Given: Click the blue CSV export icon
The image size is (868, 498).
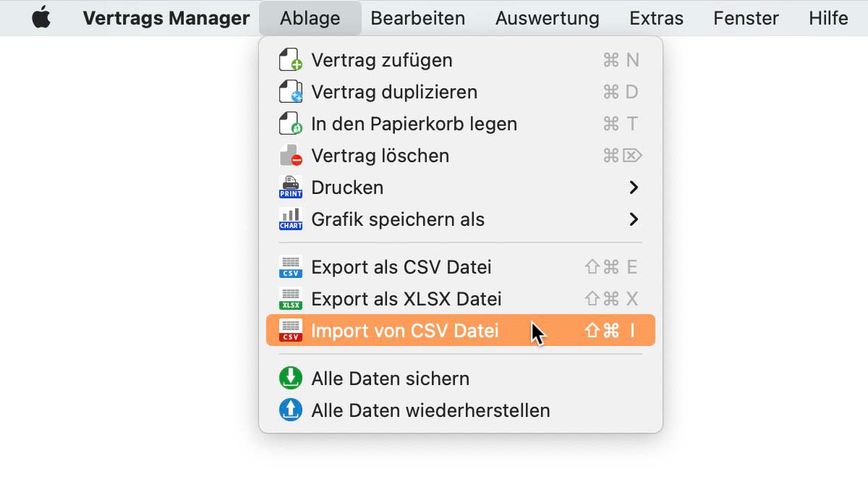Looking at the screenshot, I should (290, 267).
